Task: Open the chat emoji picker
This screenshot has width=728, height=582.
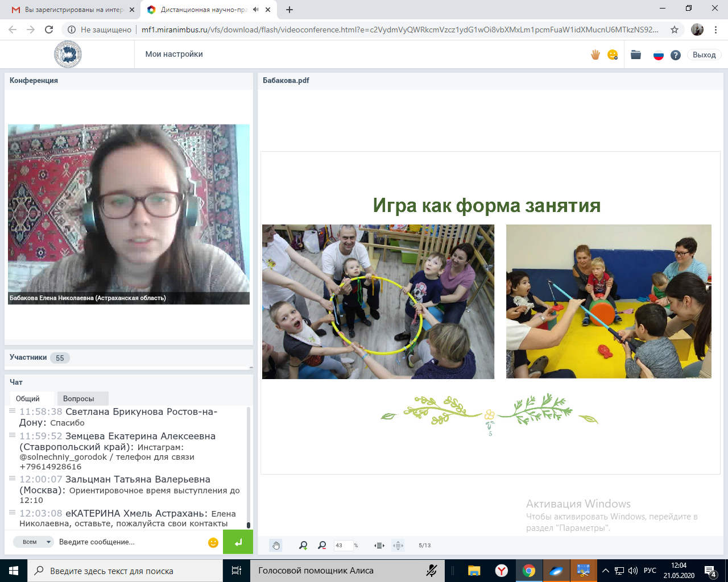Action: coord(213,542)
